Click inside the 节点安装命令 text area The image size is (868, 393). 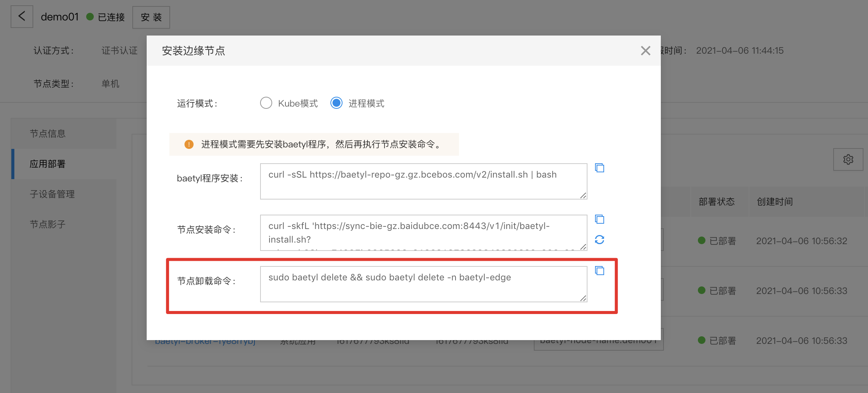pos(423,233)
